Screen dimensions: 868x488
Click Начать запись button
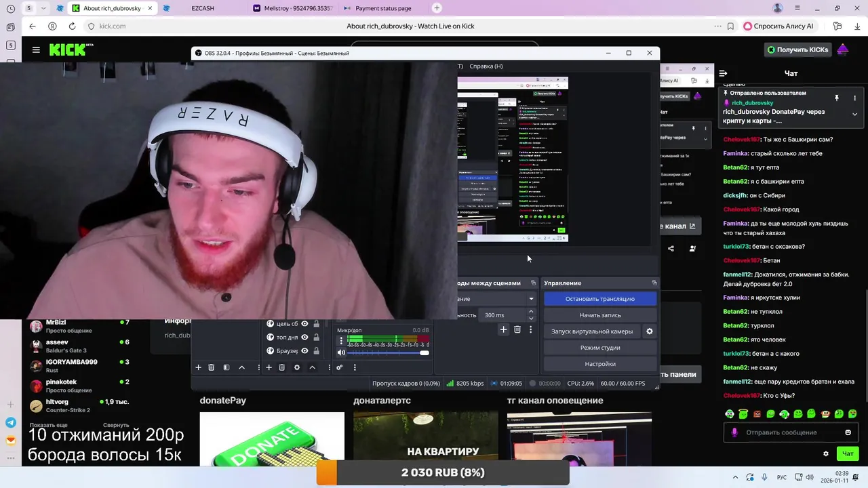click(x=600, y=315)
